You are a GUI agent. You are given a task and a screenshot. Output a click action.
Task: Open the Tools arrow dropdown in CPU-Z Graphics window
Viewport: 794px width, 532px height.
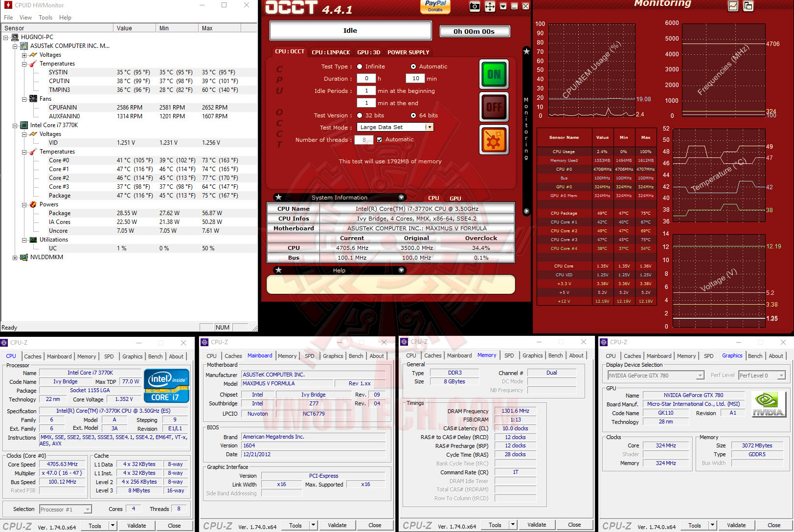point(712,526)
